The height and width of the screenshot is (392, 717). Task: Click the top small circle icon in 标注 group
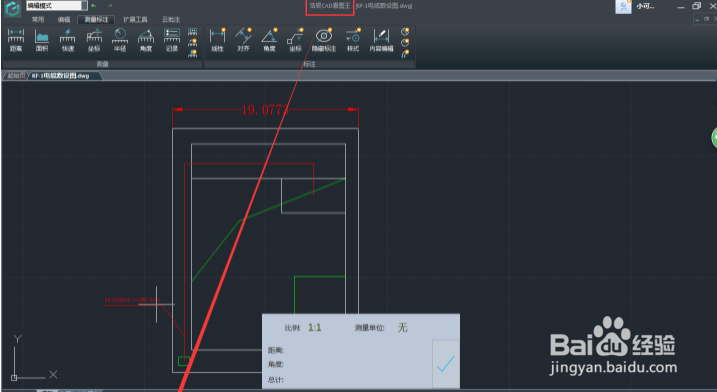pyautogui.click(x=405, y=32)
